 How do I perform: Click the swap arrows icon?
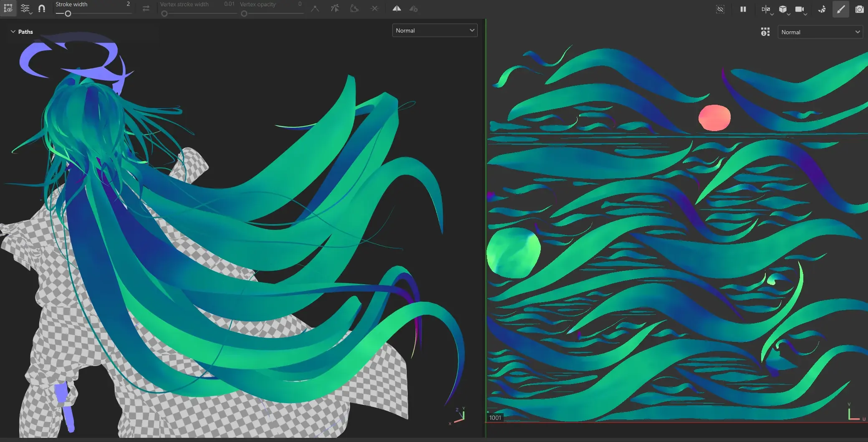[x=146, y=8]
